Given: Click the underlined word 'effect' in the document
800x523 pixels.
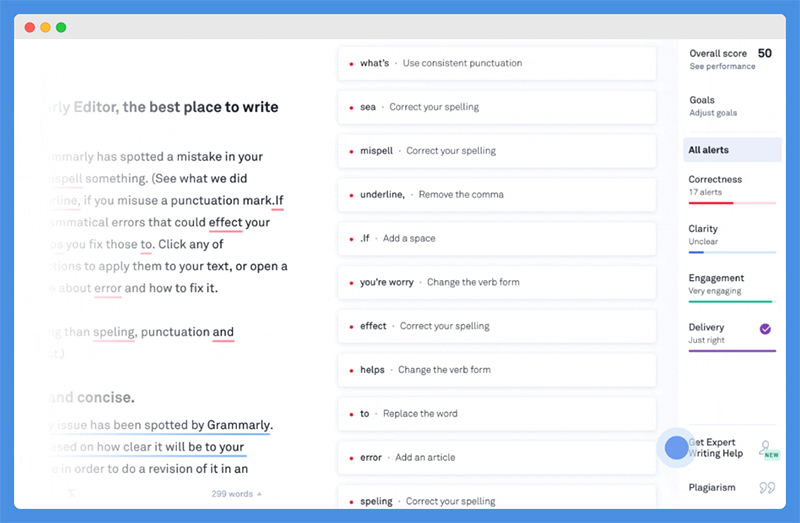Looking at the screenshot, I should pyautogui.click(x=226, y=222).
